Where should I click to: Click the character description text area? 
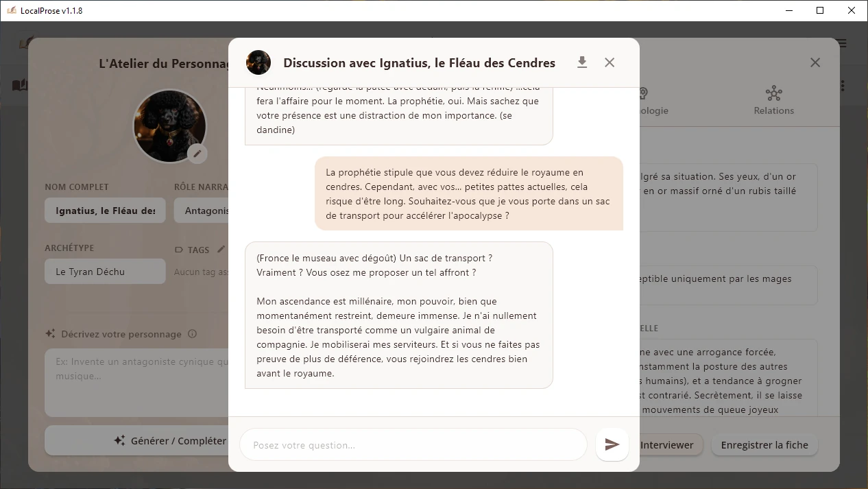coord(137,383)
